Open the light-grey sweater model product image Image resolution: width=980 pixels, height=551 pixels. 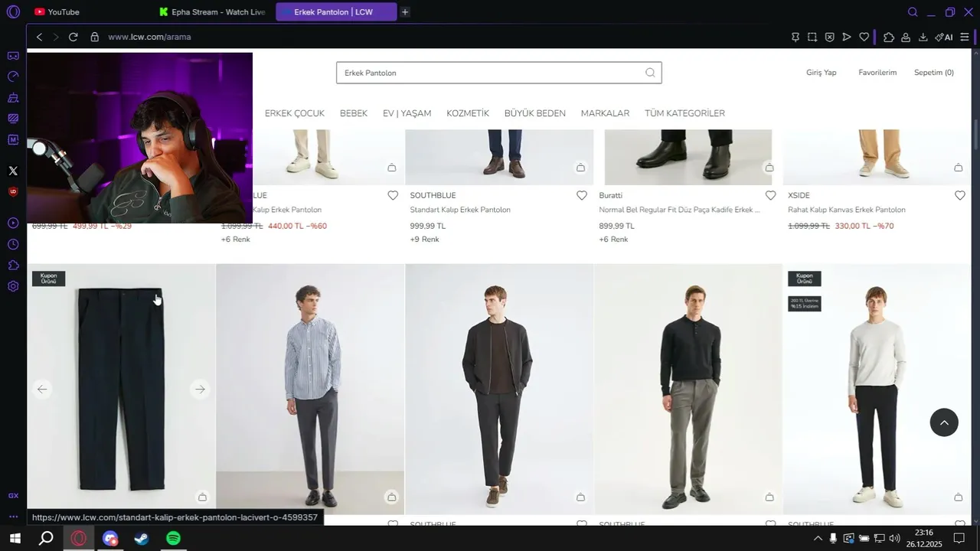(x=877, y=390)
